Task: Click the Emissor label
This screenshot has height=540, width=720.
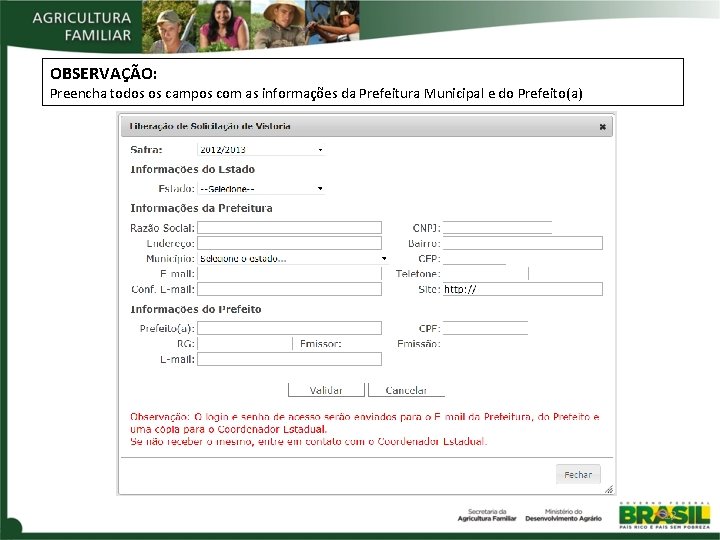Action: point(321,343)
